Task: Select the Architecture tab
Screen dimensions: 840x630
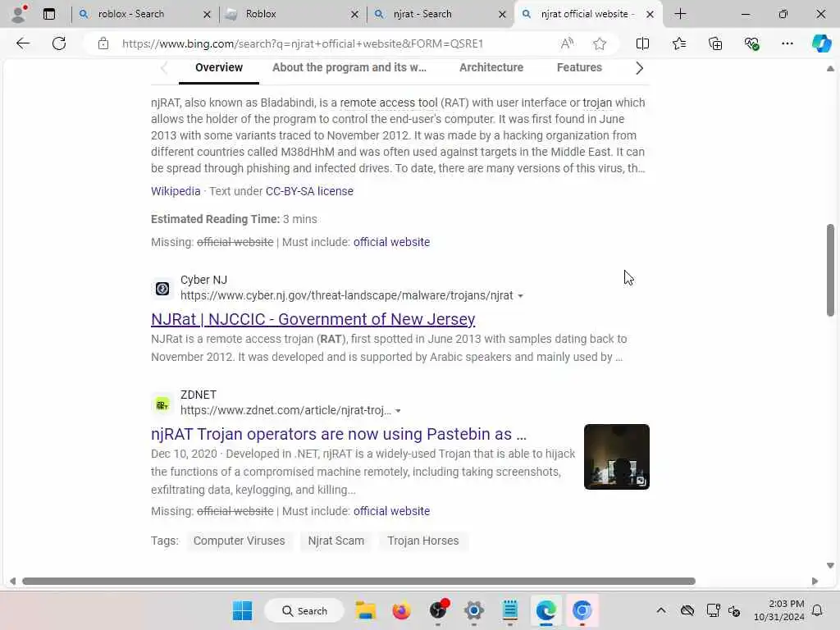Action: coord(491,67)
